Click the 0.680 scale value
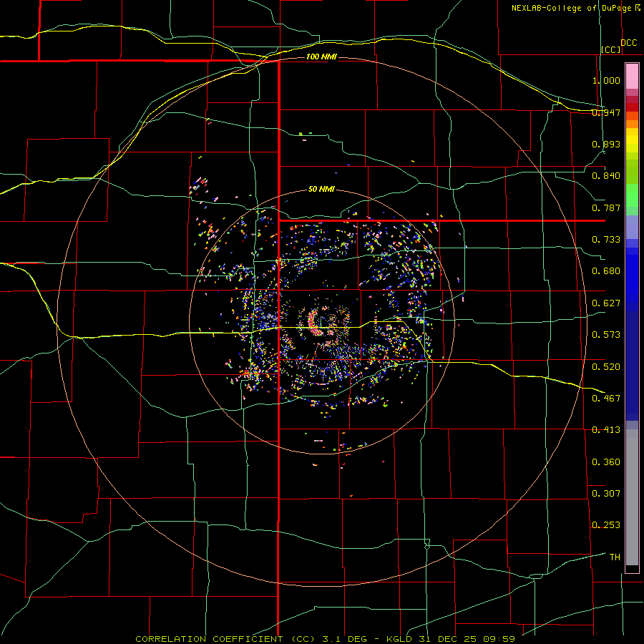The width and height of the screenshot is (644, 644). coord(606,271)
